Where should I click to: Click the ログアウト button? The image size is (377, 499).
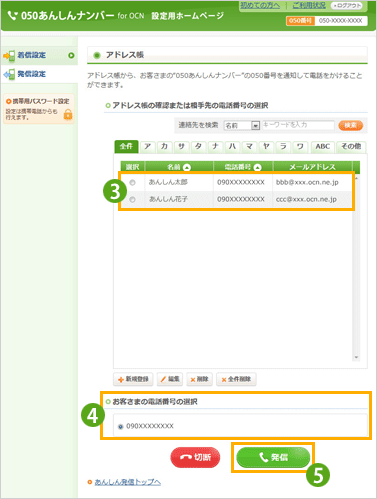347,6
